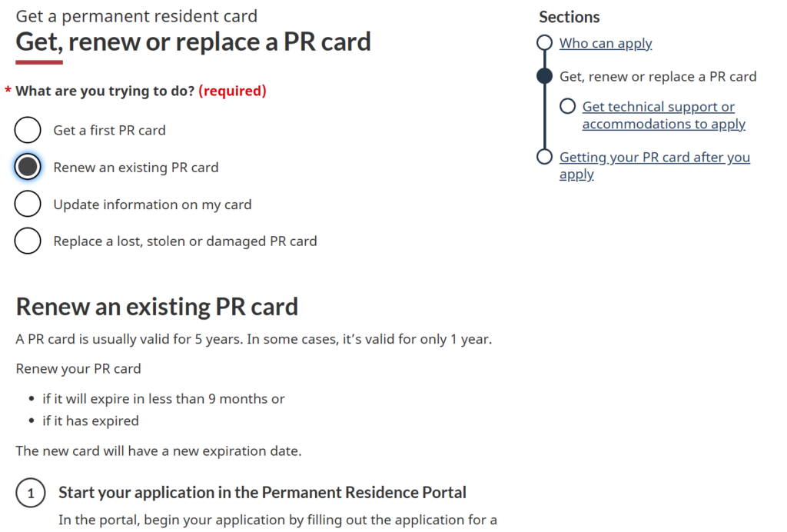The height and width of the screenshot is (532, 787).
Task: Click the large "Renew an existing PR card" heading
Action: [x=157, y=307]
